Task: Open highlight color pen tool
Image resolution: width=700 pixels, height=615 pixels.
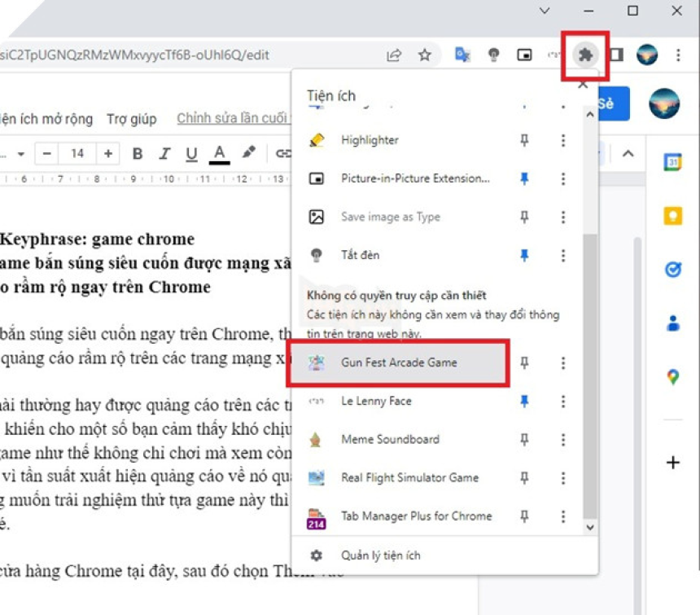Action: 248,153
